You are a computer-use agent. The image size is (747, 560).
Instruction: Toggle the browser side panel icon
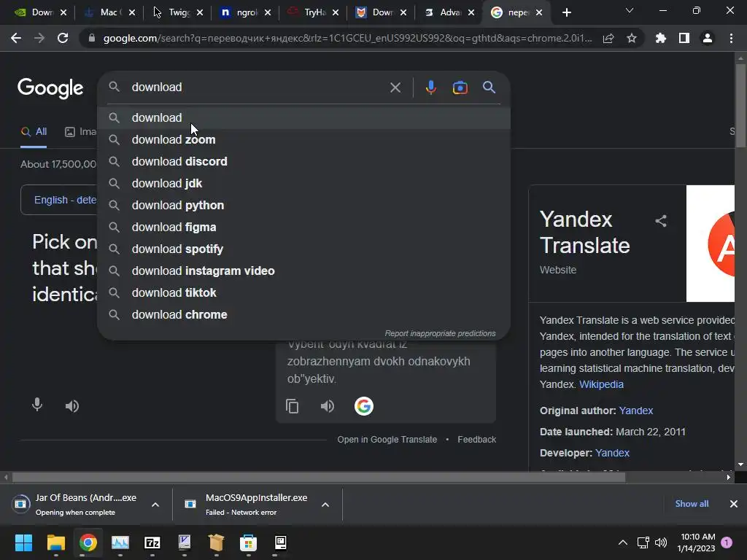pyautogui.click(x=684, y=38)
